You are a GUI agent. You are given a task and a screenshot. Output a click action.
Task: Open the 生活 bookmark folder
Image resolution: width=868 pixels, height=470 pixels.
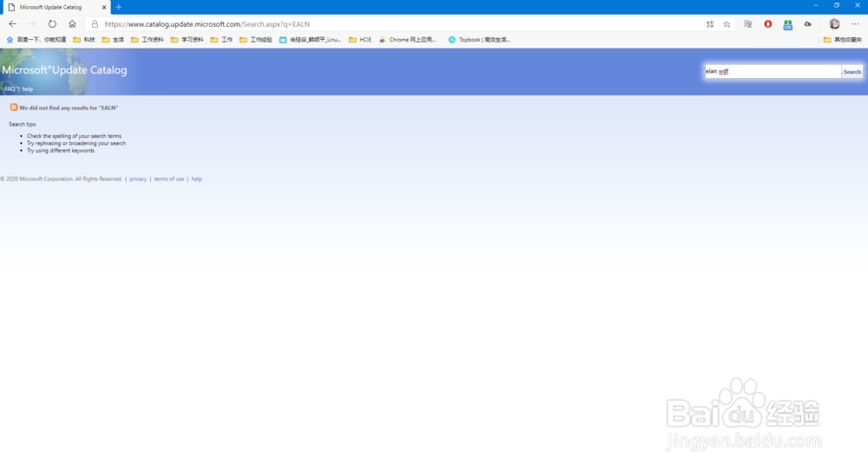pyautogui.click(x=113, y=40)
